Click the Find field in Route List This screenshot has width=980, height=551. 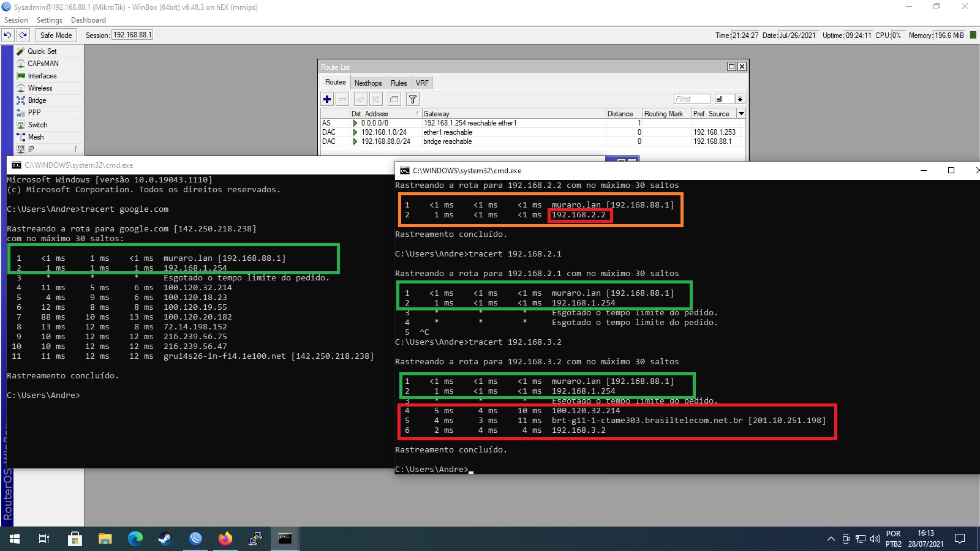pyautogui.click(x=692, y=99)
